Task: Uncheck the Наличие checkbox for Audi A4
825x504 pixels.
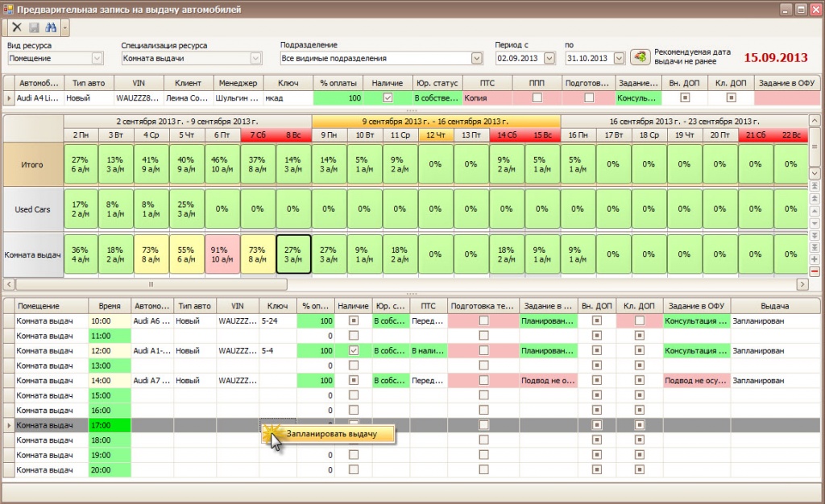Action: [388, 97]
